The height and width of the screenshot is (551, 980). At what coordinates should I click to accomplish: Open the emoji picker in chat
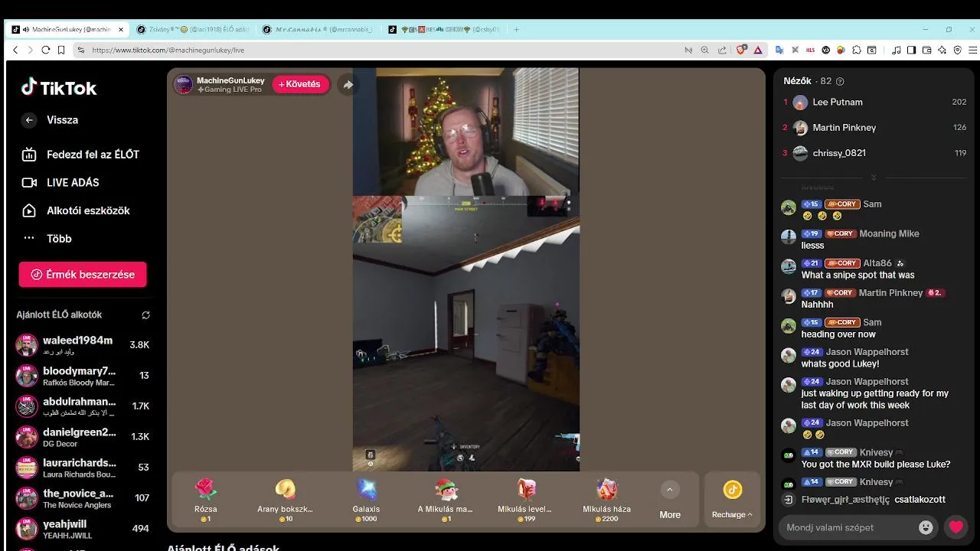[926, 527]
